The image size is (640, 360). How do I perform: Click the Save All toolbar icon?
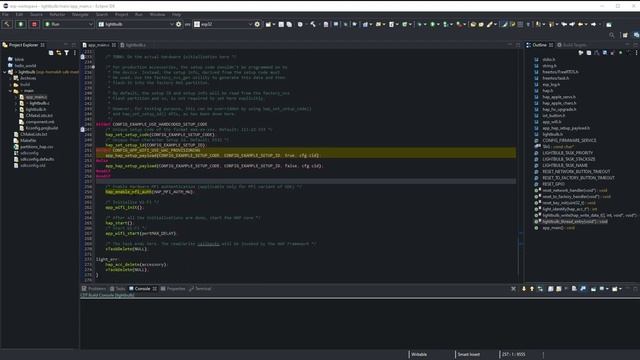(x=289, y=24)
